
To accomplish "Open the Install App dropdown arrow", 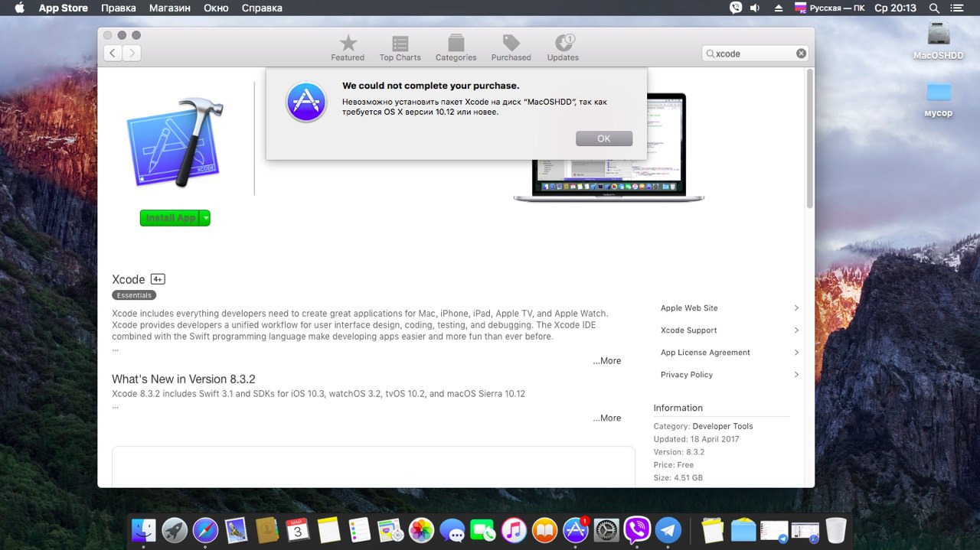I will 204,218.
